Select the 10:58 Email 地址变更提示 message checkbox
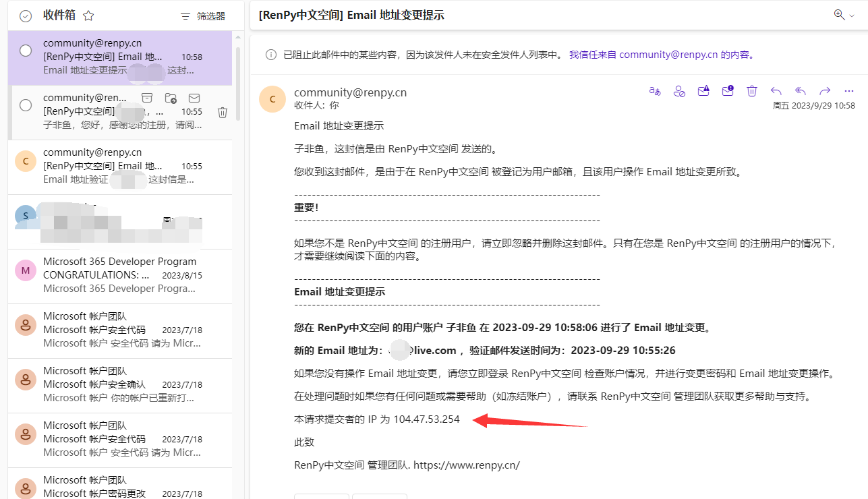This screenshot has width=868, height=499. [x=26, y=51]
